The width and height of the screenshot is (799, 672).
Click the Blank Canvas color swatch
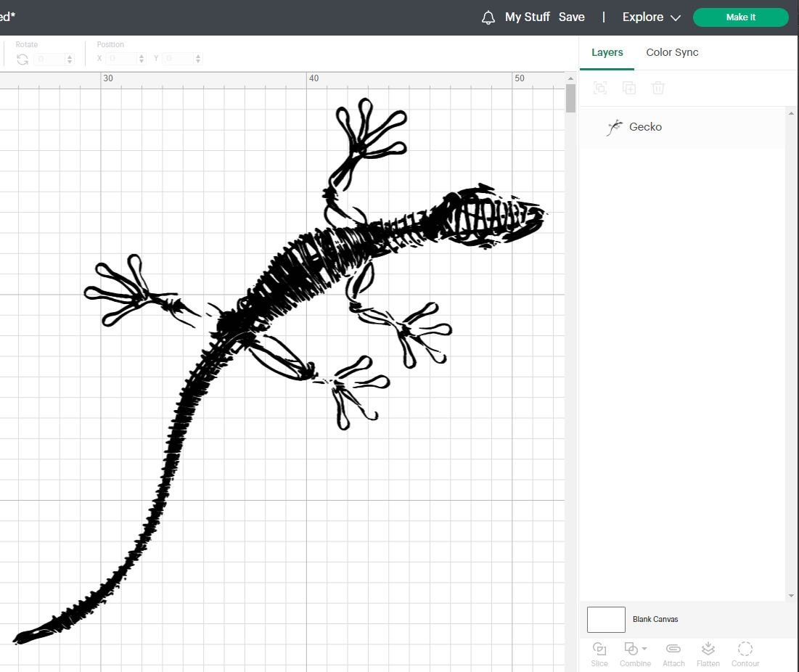(x=606, y=619)
